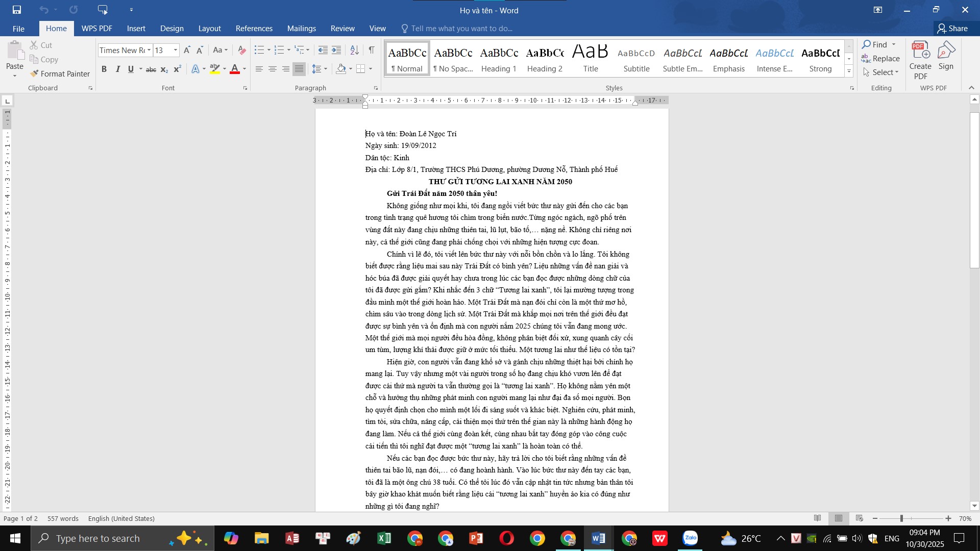Open the numbering list dropdown
This screenshot has width=980, height=551.
(289, 50)
